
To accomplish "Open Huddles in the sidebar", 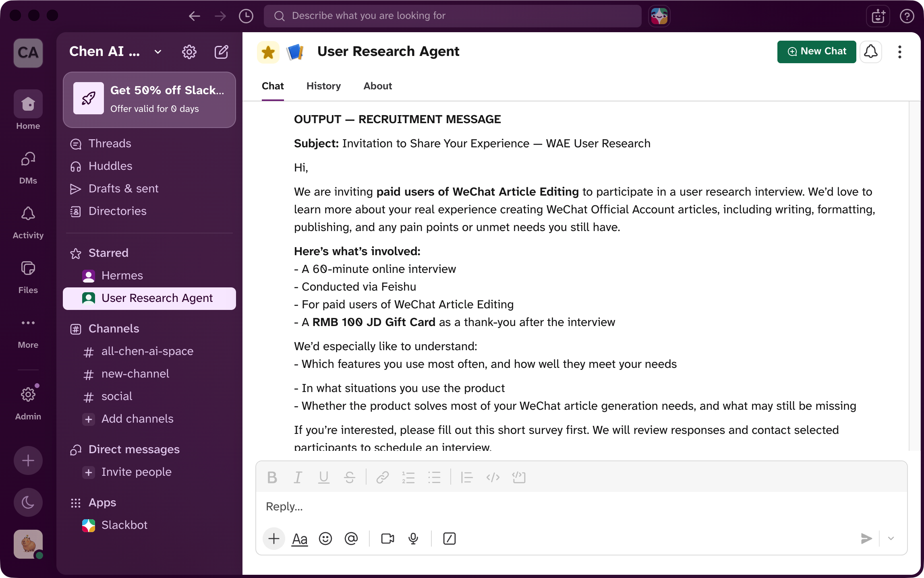I will pyautogui.click(x=149, y=166).
